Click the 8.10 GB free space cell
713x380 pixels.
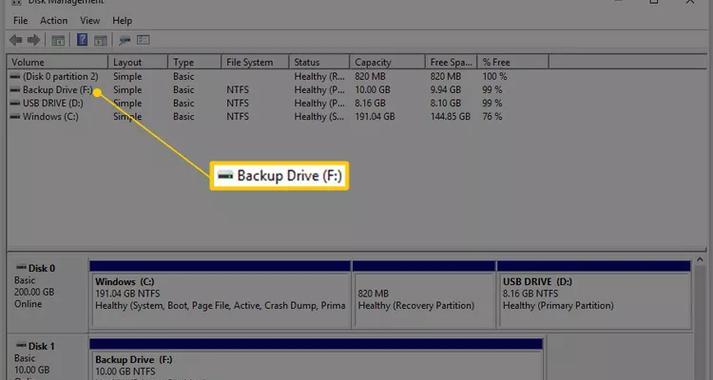point(446,103)
